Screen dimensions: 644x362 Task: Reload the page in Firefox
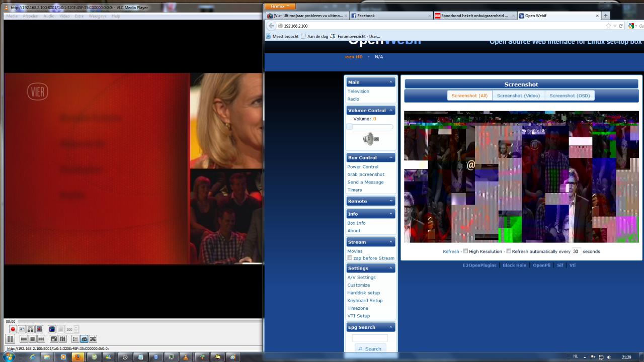[620, 26]
